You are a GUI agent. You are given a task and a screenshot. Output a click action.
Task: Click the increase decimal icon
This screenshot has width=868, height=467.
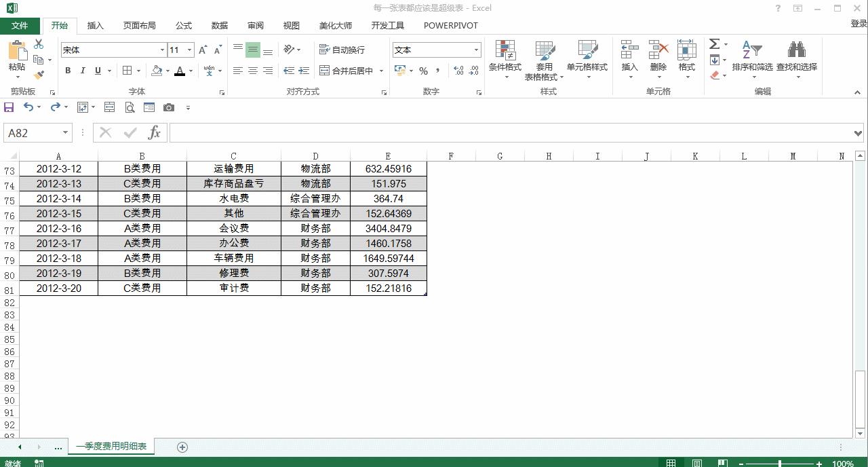click(459, 71)
